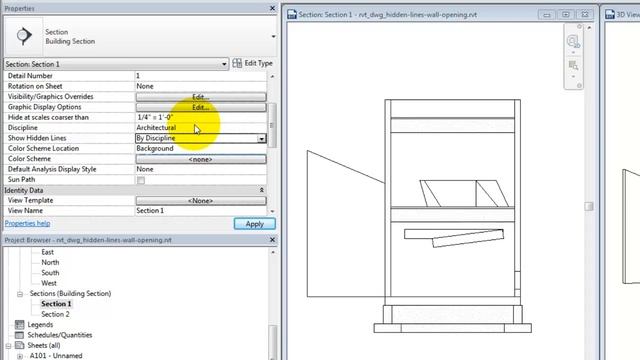Click the Discipline property label

(x=22, y=128)
